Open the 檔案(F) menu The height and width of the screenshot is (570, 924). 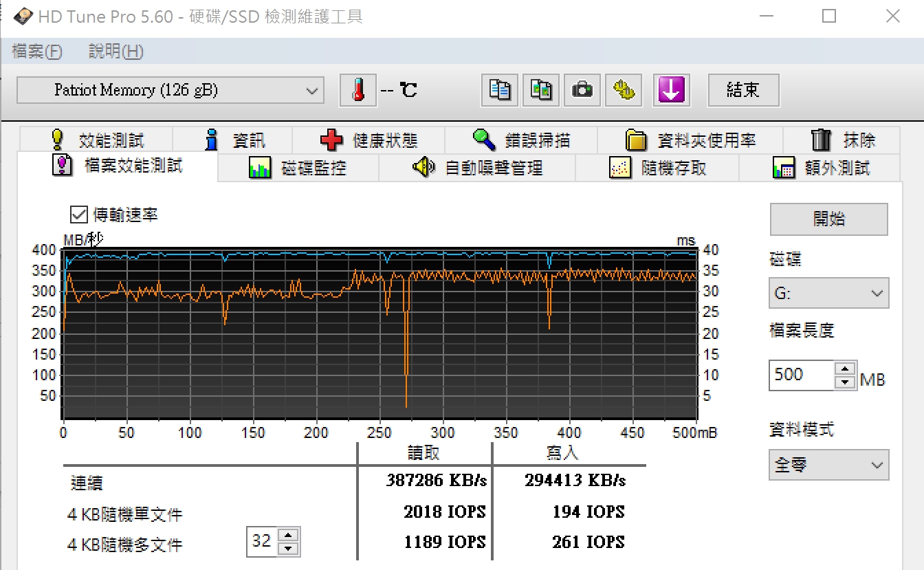click(x=37, y=52)
